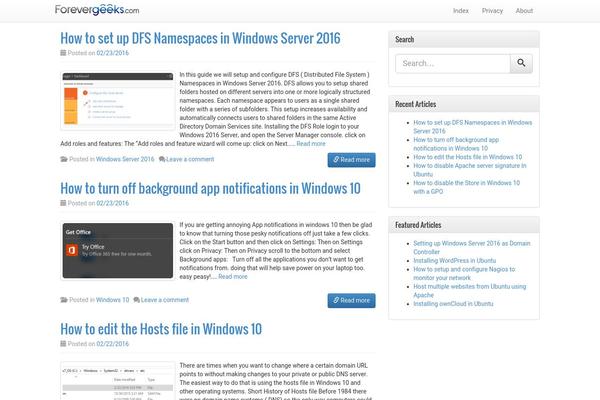Viewport: 600px width, 400px height.
Task: Open featured article Host multiple websites using Apache
Action: pos(470,291)
